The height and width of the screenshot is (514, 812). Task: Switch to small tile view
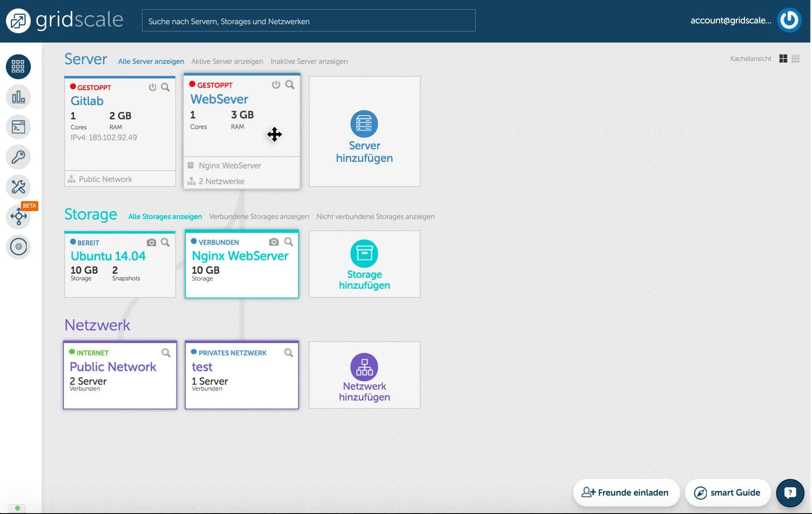(x=796, y=58)
